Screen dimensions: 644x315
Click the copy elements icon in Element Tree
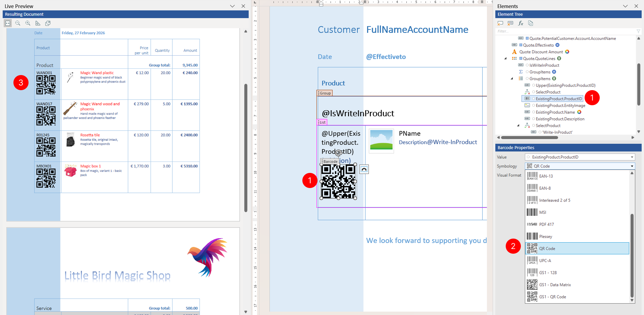(531, 23)
